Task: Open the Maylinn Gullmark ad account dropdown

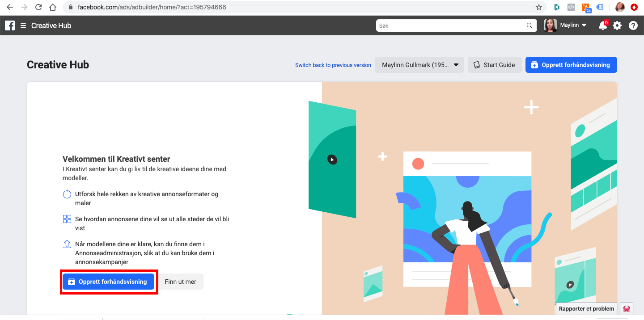Action: coord(420,65)
